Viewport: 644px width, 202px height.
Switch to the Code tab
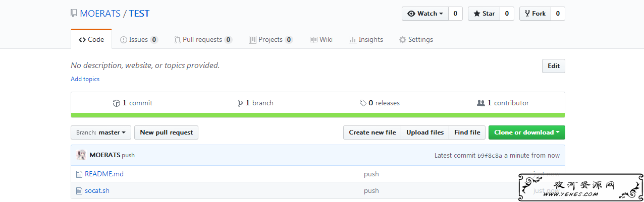(91, 39)
